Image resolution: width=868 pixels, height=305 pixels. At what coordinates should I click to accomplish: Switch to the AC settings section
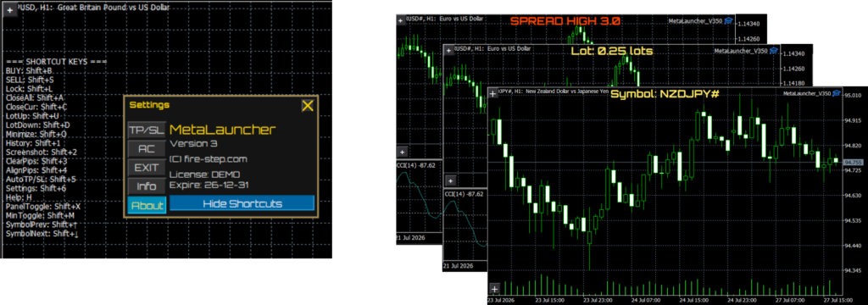tap(146, 149)
